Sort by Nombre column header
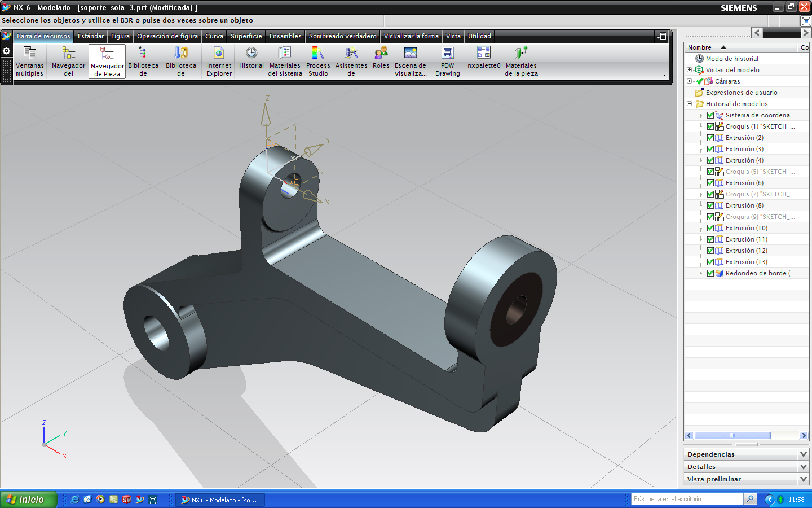 (740, 47)
